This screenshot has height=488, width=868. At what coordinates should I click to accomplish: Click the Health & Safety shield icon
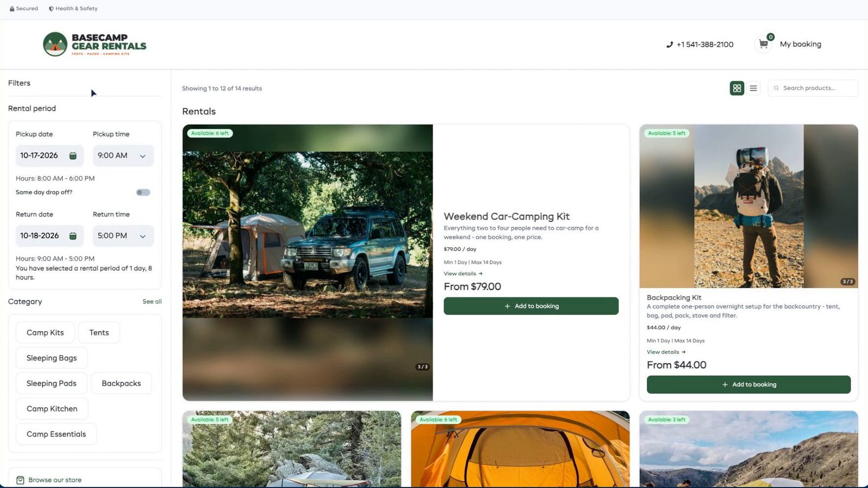point(51,9)
